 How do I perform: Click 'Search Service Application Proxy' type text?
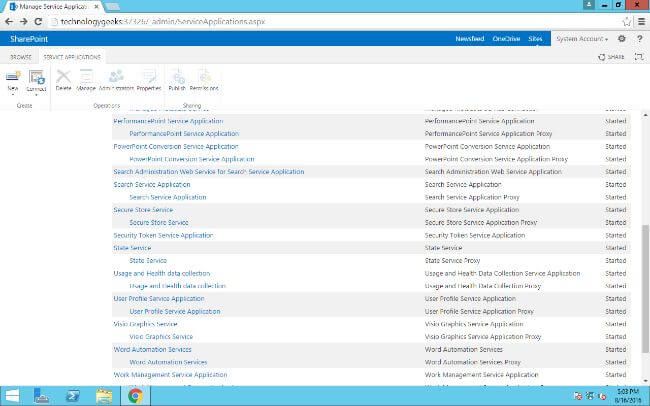point(472,197)
